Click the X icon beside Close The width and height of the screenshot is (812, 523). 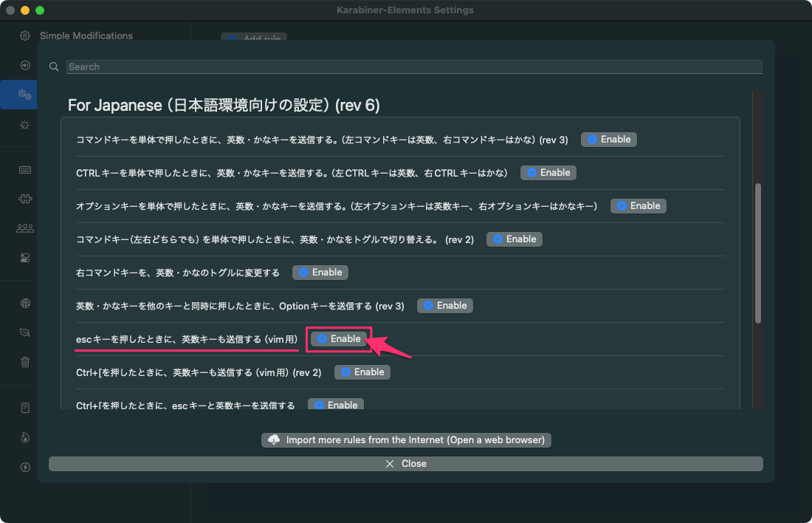pos(390,464)
